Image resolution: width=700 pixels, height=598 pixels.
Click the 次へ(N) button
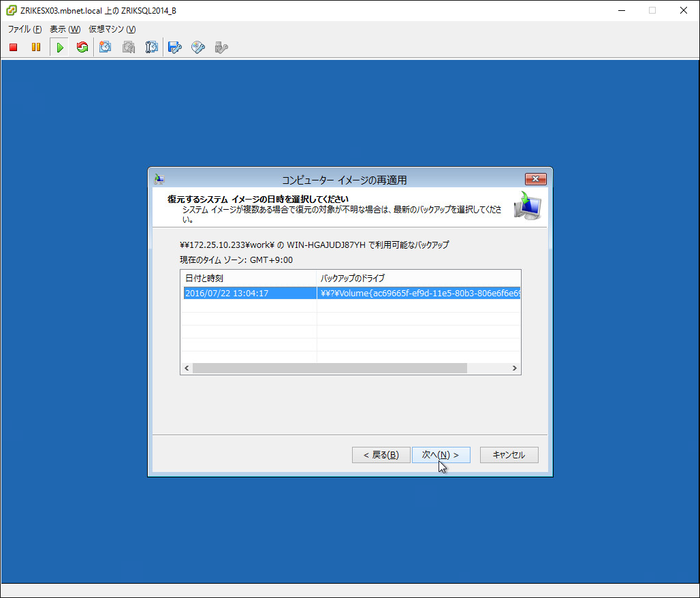pyautogui.click(x=441, y=455)
